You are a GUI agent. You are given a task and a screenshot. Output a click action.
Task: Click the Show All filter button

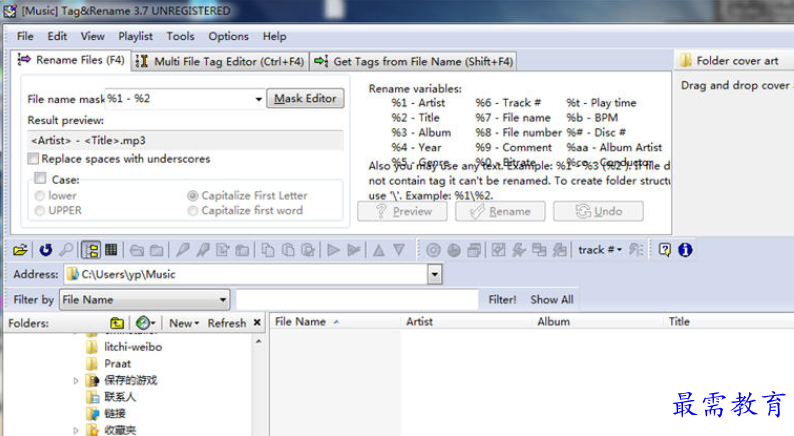point(551,299)
